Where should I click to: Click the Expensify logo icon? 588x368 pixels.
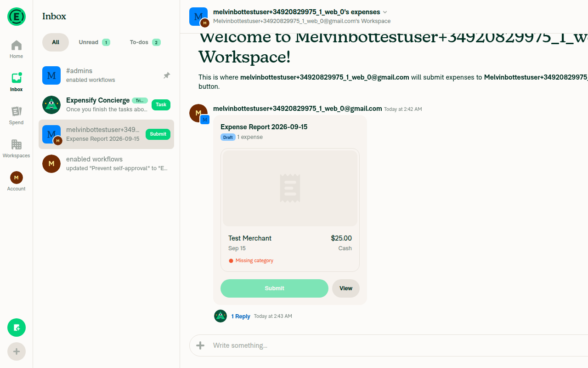(x=17, y=17)
